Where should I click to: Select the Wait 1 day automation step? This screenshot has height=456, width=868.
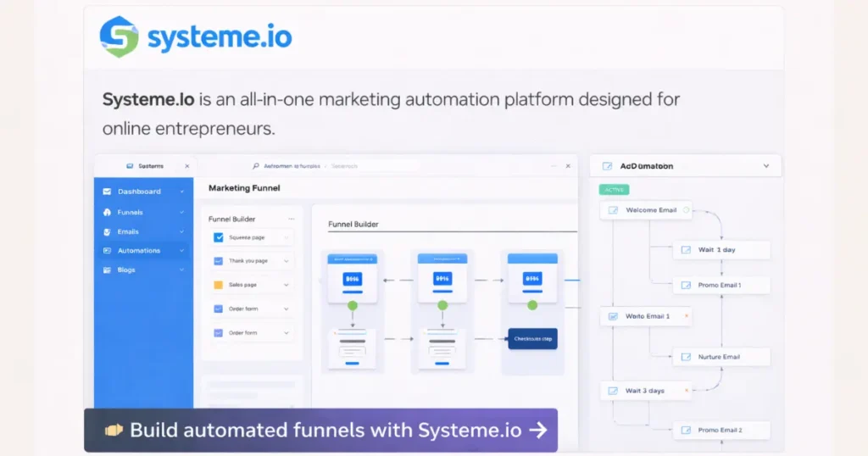(x=721, y=250)
